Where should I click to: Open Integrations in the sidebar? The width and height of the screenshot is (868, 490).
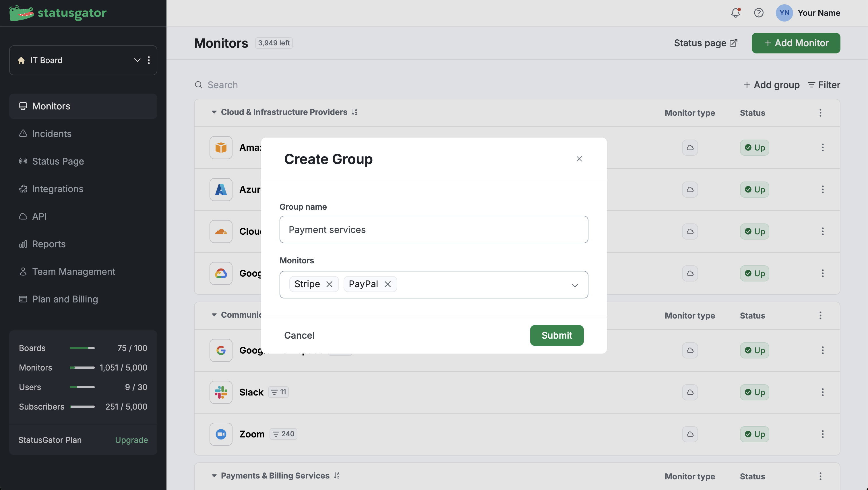tap(57, 189)
